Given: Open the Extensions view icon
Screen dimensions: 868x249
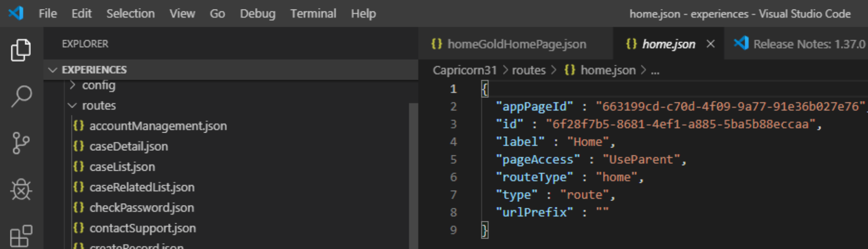Looking at the screenshot, I should 21,236.
